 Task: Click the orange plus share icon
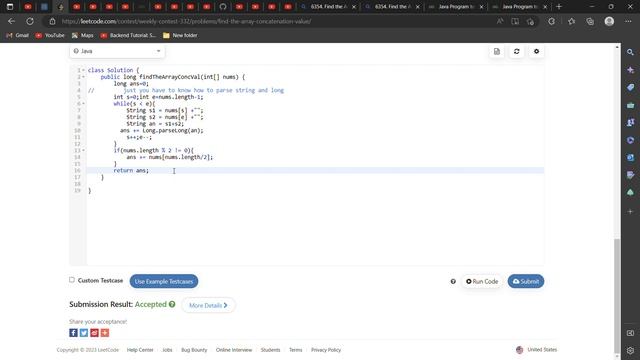point(105,333)
